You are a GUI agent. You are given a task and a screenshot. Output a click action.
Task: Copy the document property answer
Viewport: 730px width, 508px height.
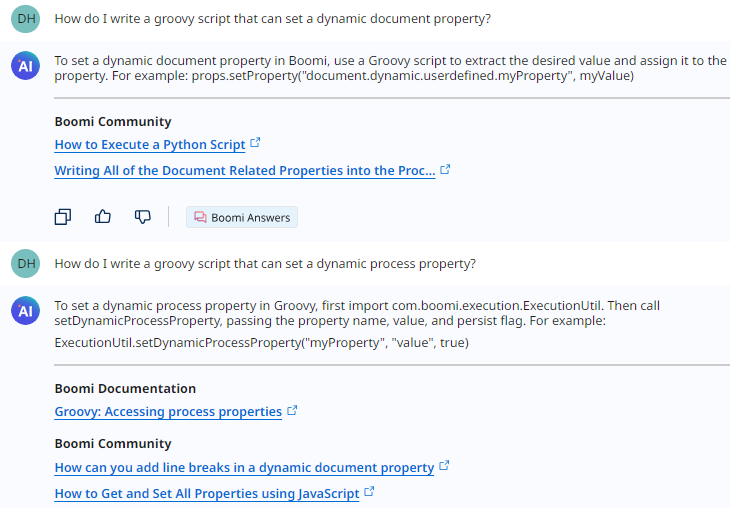[x=63, y=216]
